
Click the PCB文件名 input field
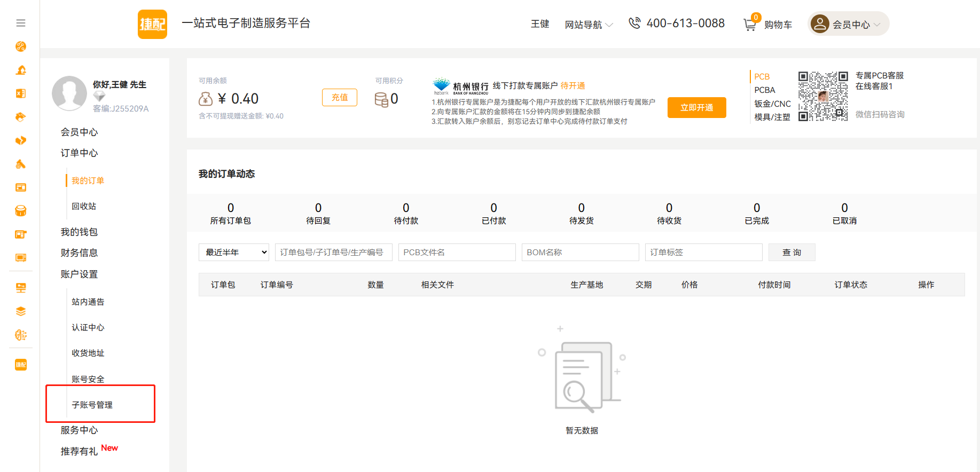[x=457, y=252]
